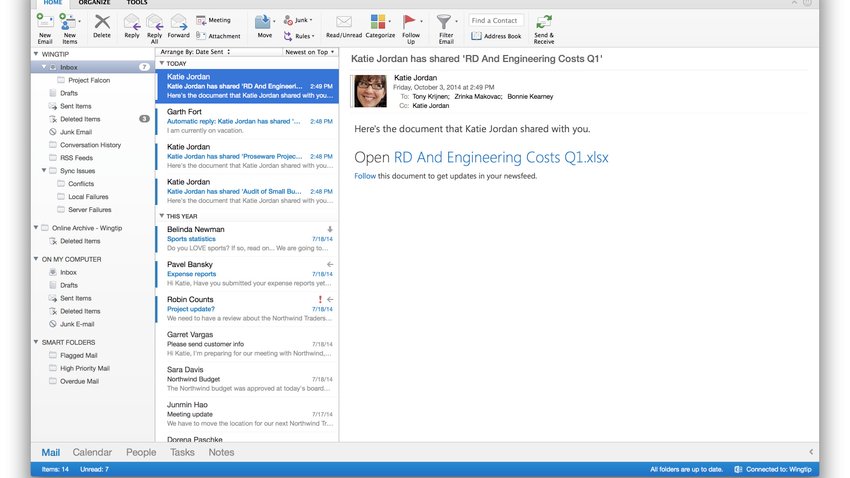
Task: Open Pavel Bansky Expense reports email
Action: tap(247, 274)
